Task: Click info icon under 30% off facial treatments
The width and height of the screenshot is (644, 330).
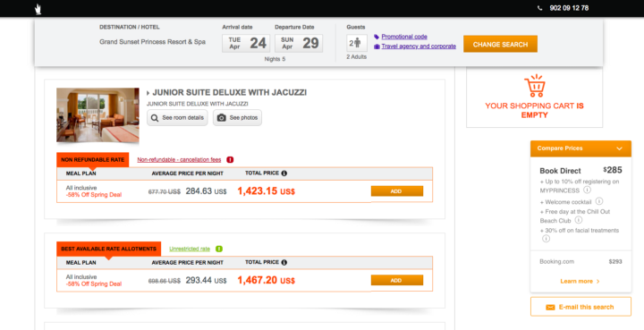Action: [x=546, y=239]
